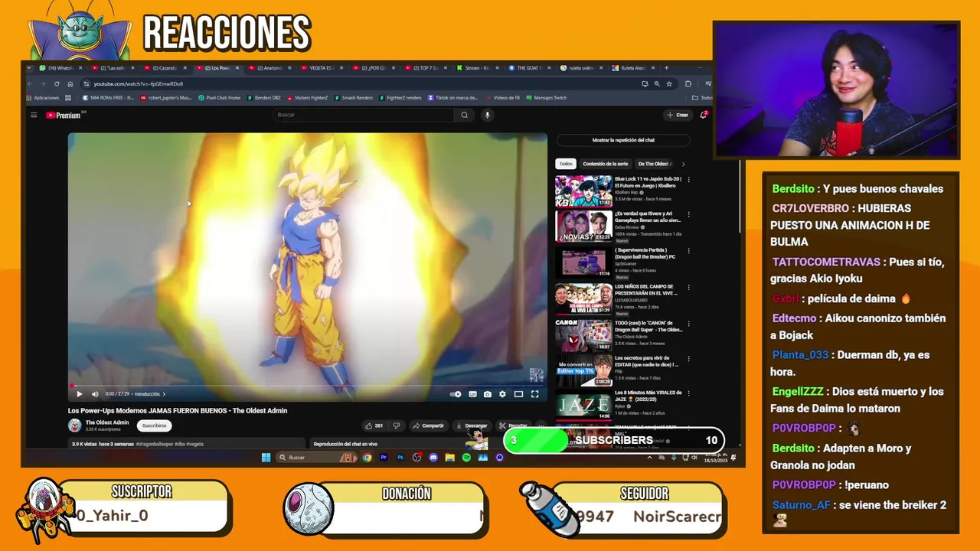Start voice search with microphone icon
Screen dimensions: 980x551
487,115
